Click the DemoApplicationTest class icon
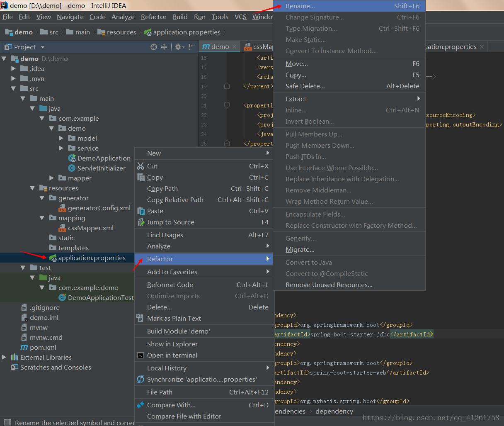The width and height of the screenshot is (504, 426). pyautogui.click(x=62, y=297)
